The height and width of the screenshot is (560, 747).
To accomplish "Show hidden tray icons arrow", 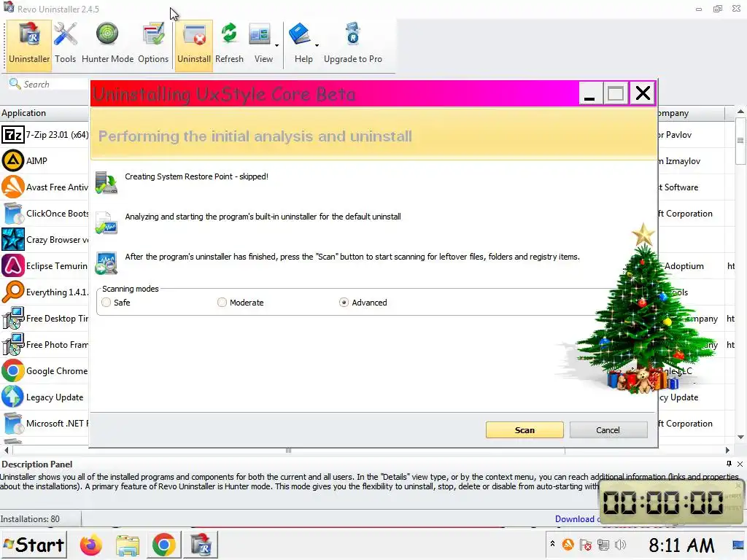I will [553, 543].
